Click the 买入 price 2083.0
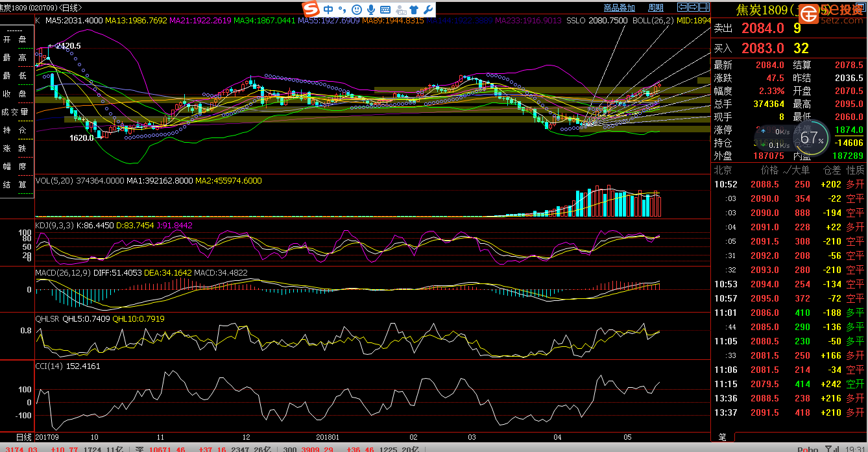Image resolution: width=868 pixels, height=452 pixels. tap(763, 49)
